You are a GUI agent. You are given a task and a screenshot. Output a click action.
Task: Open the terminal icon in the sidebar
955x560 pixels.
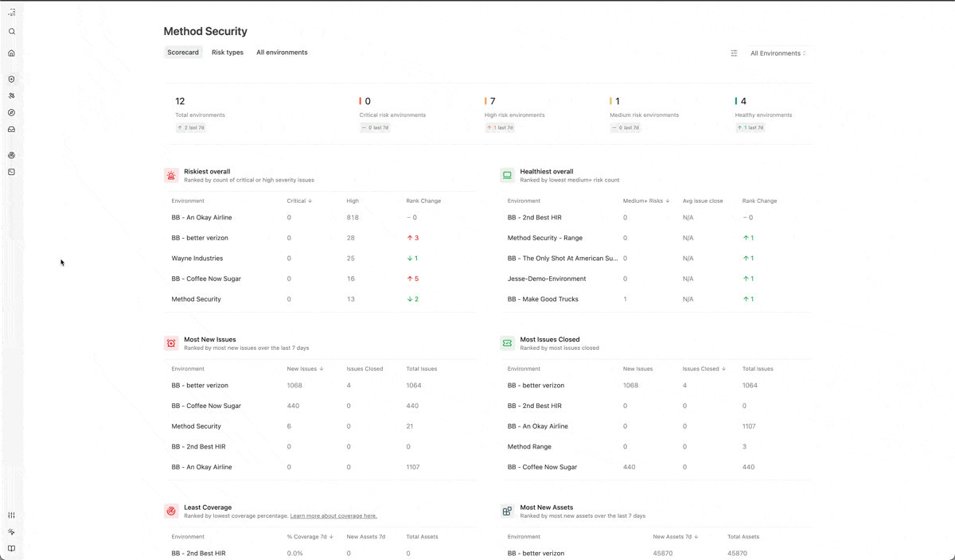[x=12, y=172]
